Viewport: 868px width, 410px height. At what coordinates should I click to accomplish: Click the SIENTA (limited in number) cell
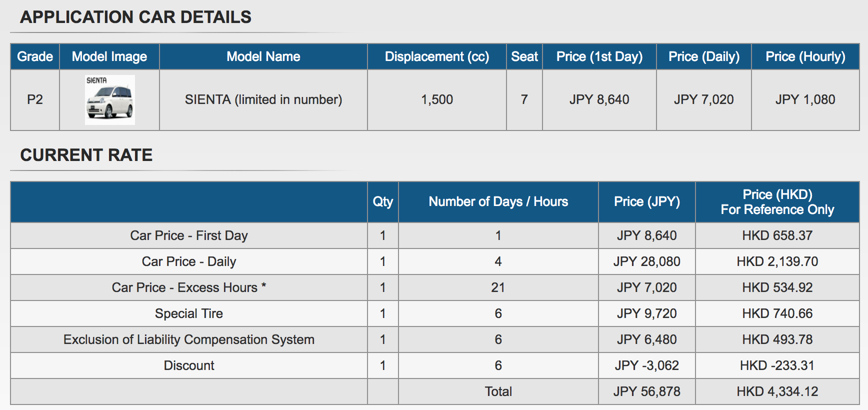pos(263,99)
